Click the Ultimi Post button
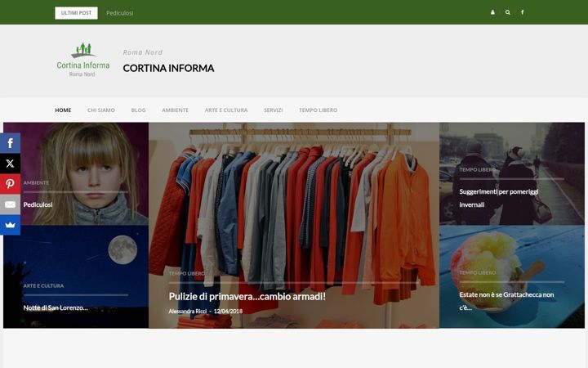Screen dimensions: 588x368 [76, 13]
